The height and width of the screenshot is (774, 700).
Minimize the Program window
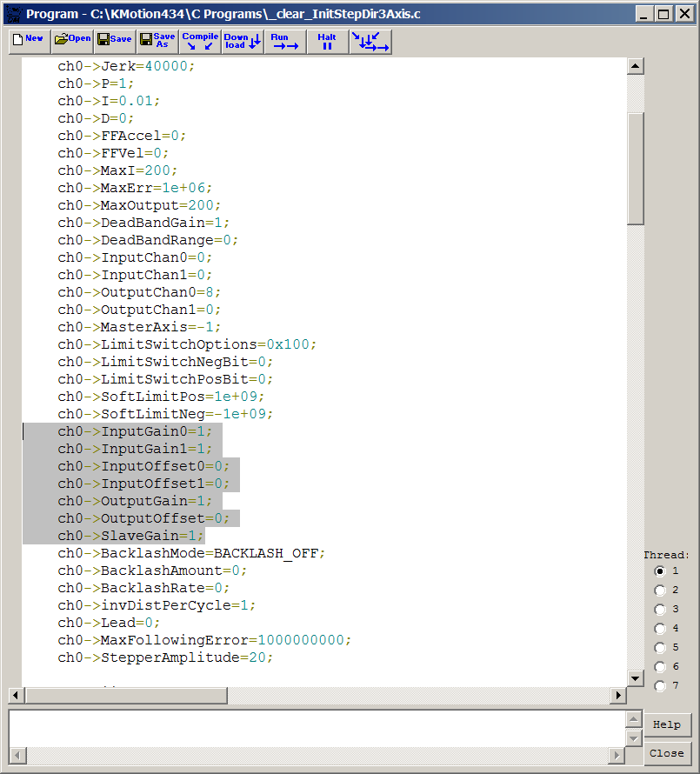(x=643, y=14)
